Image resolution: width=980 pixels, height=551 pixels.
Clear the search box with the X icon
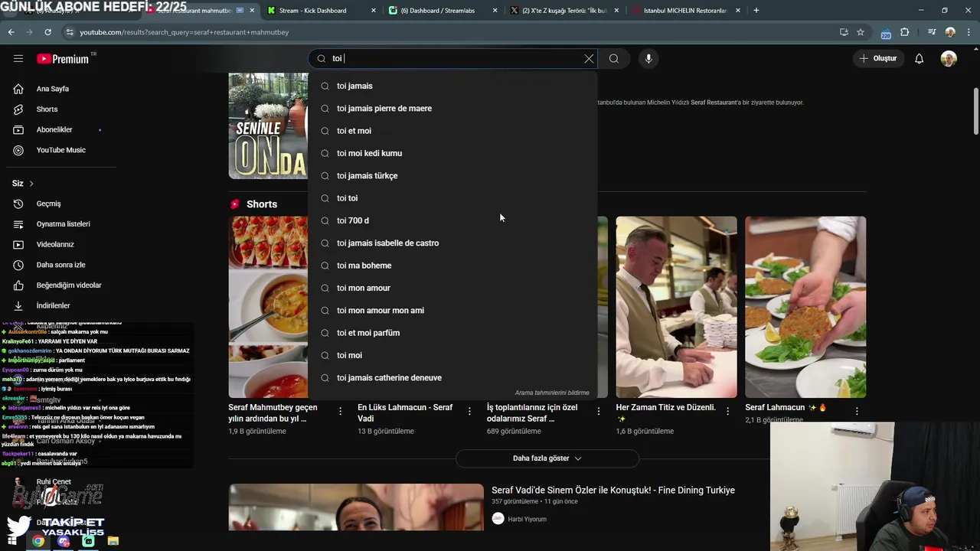point(589,58)
